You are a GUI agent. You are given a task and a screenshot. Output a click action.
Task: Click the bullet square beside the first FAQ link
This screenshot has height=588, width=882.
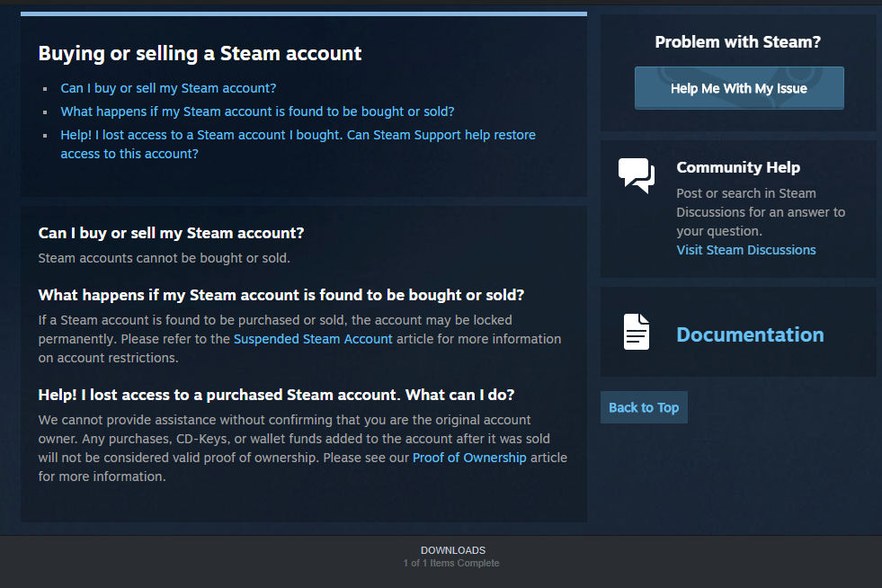point(43,89)
